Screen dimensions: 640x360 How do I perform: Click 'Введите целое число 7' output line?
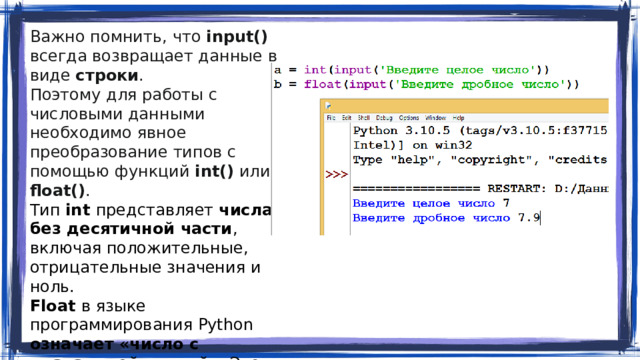tap(431, 203)
